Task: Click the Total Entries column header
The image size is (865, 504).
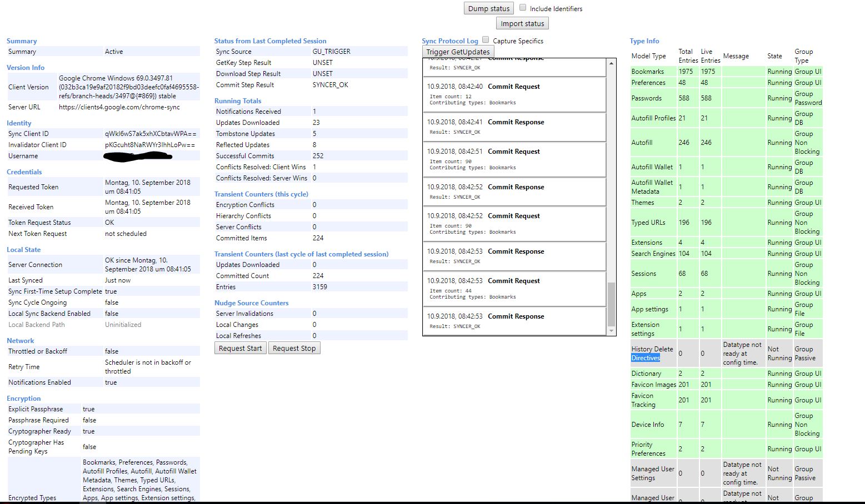Action: [x=688, y=56]
